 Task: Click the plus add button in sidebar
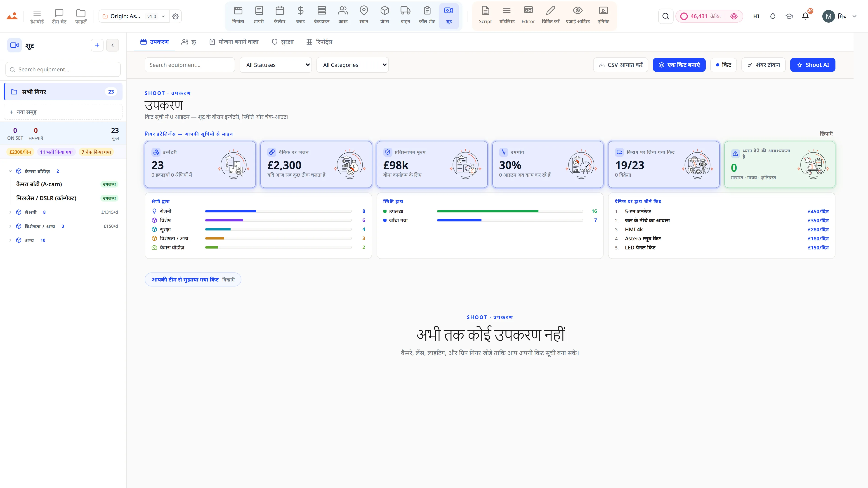[97, 45]
